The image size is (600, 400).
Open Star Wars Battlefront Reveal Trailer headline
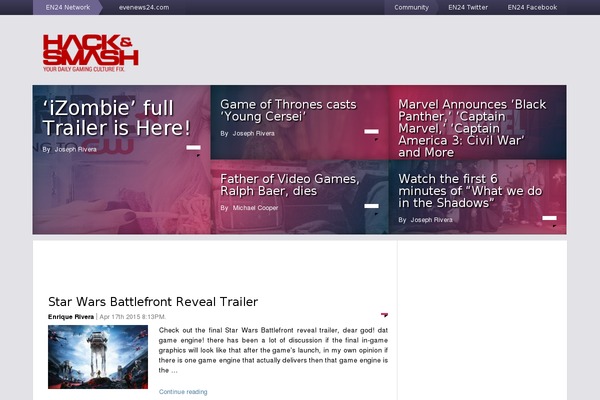[153, 302]
